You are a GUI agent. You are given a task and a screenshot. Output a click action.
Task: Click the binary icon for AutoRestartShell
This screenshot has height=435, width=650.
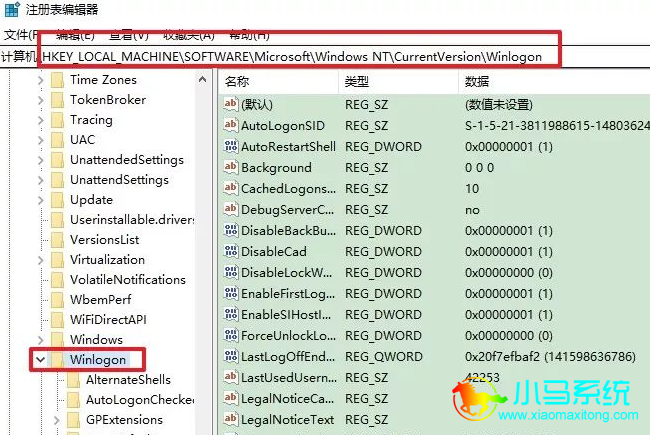point(231,146)
